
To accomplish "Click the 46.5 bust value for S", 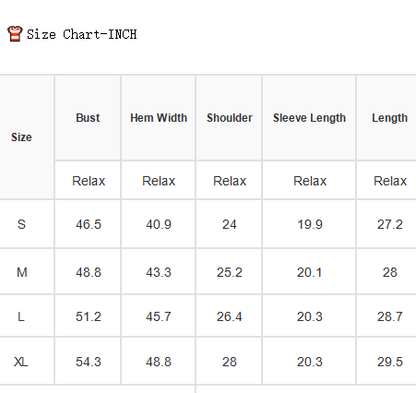I will pos(88,224).
